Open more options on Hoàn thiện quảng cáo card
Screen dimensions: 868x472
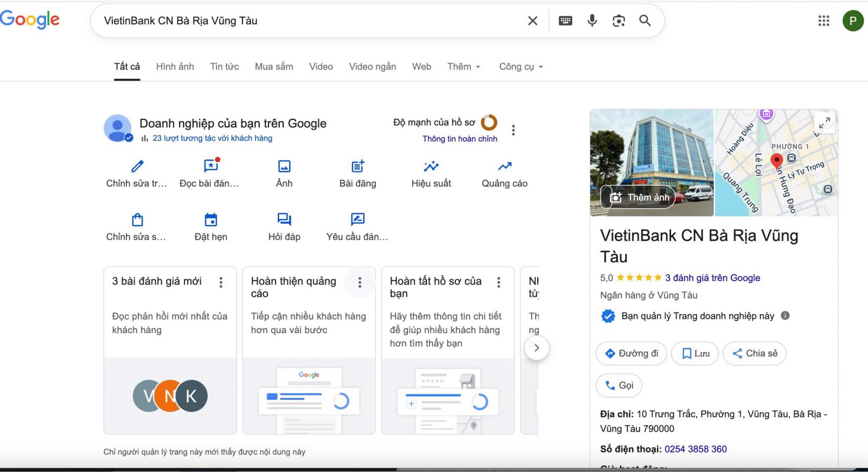tap(360, 282)
